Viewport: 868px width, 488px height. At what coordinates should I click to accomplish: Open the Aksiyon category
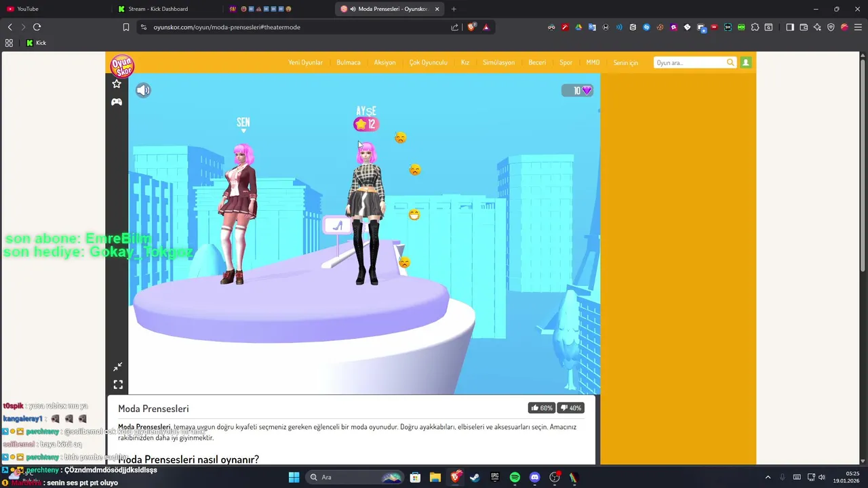coord(384,62)
